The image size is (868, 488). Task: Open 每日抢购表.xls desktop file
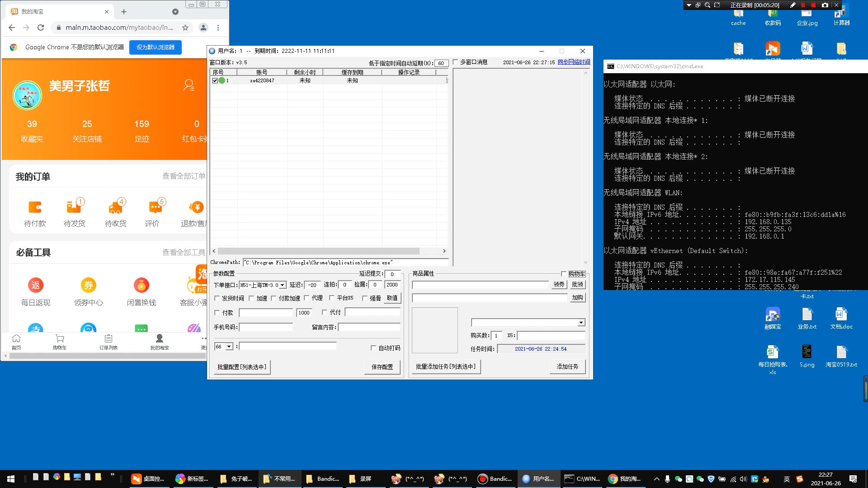coord(773,359)
